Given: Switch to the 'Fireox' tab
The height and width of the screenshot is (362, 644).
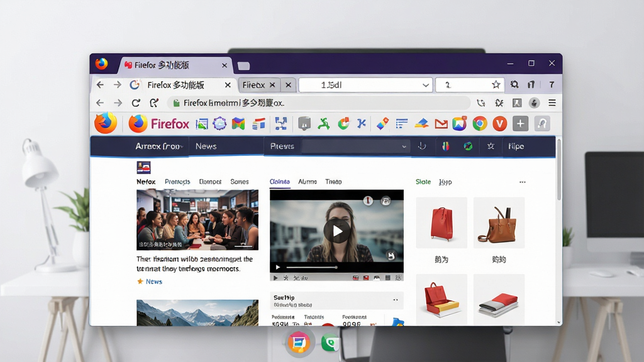Looking at the screenshot, I should pos(253,85).
